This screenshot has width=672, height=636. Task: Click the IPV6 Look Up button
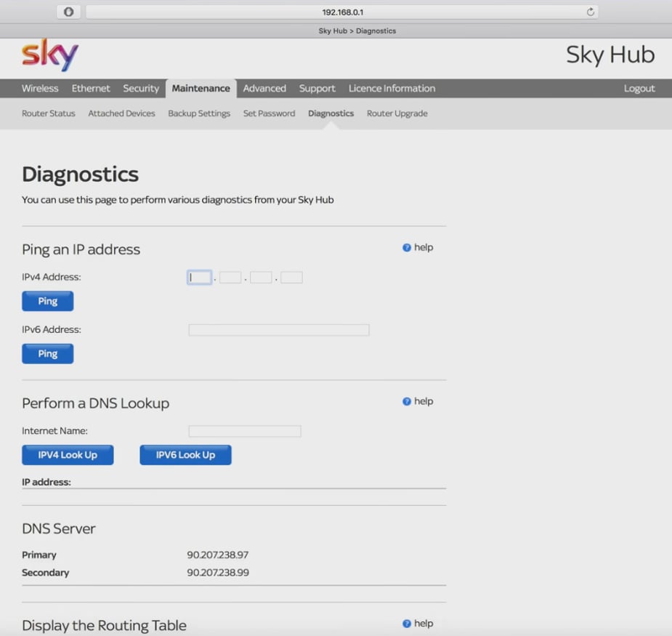click(x=185, y=455)
